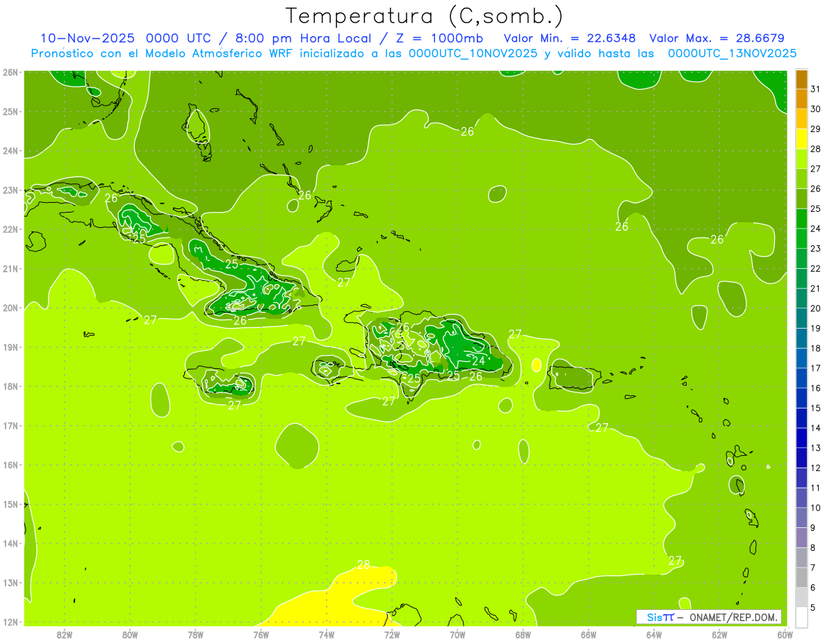The image size is (834, 644).
Task: Click the '8' colorbar value
Action: [814, 548]
